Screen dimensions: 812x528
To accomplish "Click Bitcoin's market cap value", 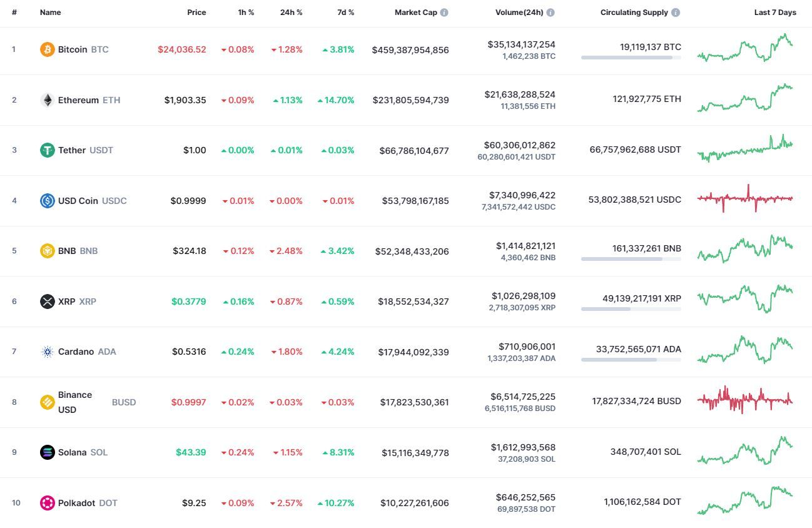I will 410,50.
